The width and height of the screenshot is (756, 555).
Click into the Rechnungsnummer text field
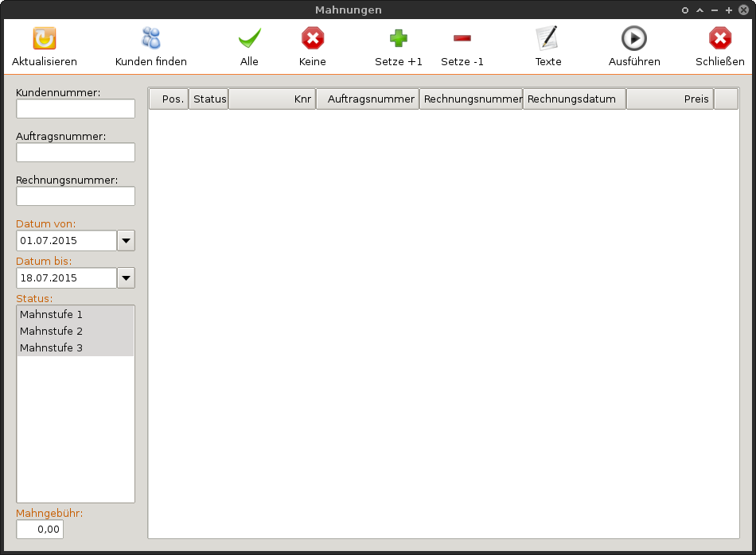point(76,196)
